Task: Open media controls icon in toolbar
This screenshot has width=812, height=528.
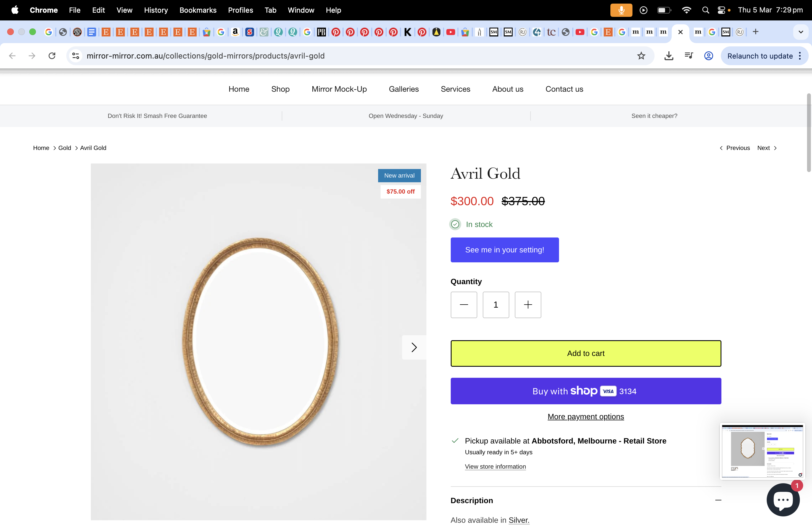Action: point(689,56)
